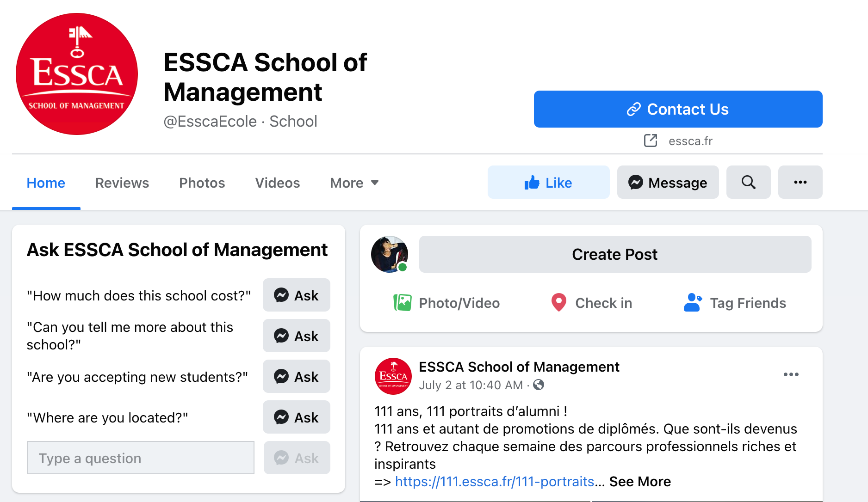Ask "Can you tell me more about this school?"
The height and width of the screenshot is (502, 868).
(x=296, y=336)
